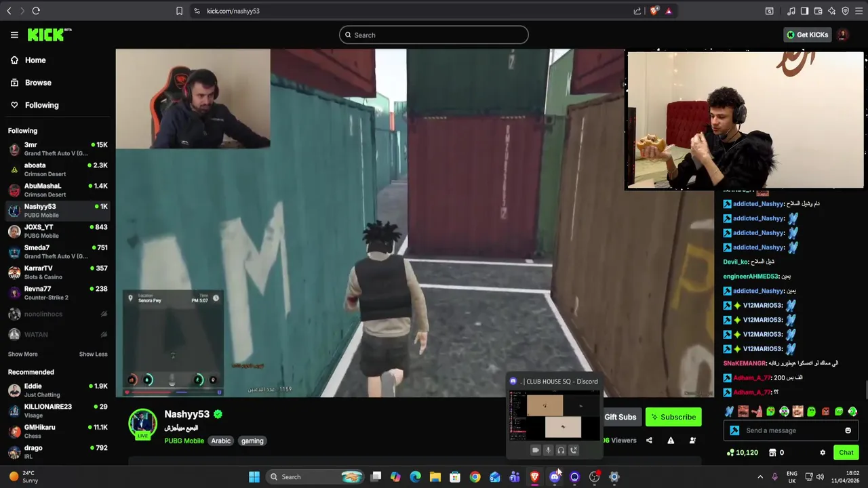Image resolution: width=868 pixels, height=488 pixels.
Task: Pick the blue X quick emote
Action: click(x=729, y=411)
